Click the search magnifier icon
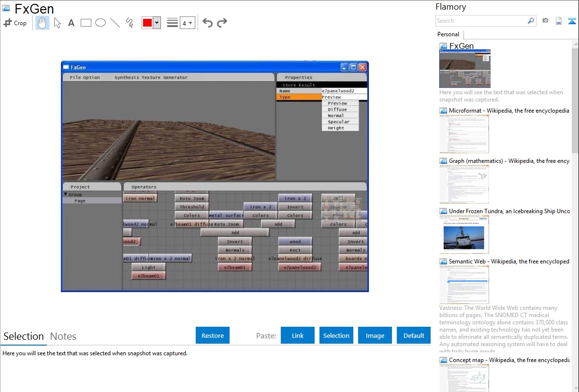The image size is (579, 392). tap(531, 21)
